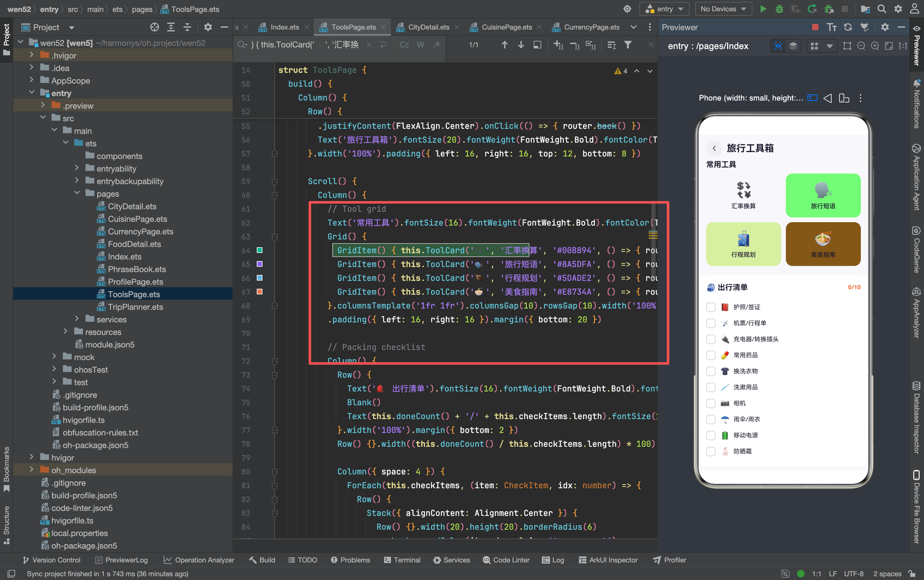Stop the Previewer with red square icon
The width and height of the screenshot is (924, 580).
point(815,27)
